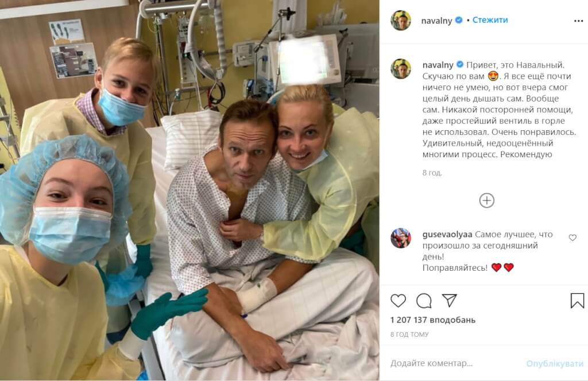Like the post with the heart icon
588x381 pixels.
tap(398, 301)
